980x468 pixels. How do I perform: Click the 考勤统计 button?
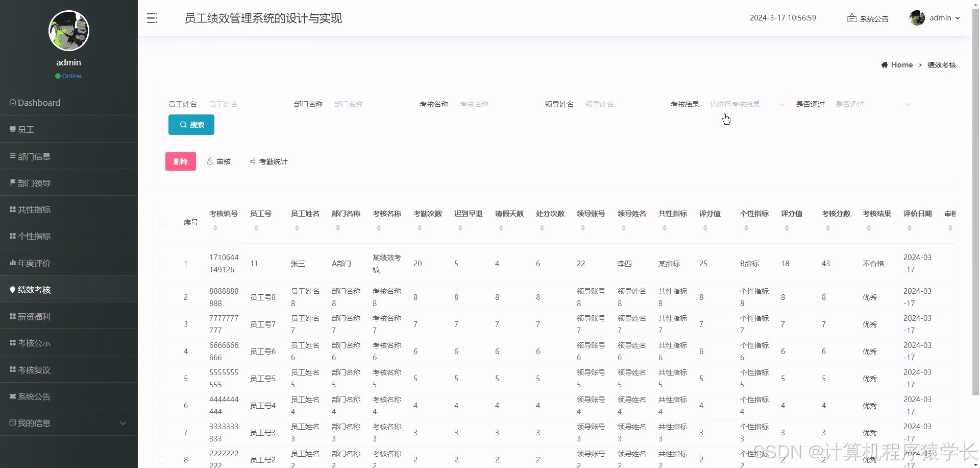(x=269, y=161)
